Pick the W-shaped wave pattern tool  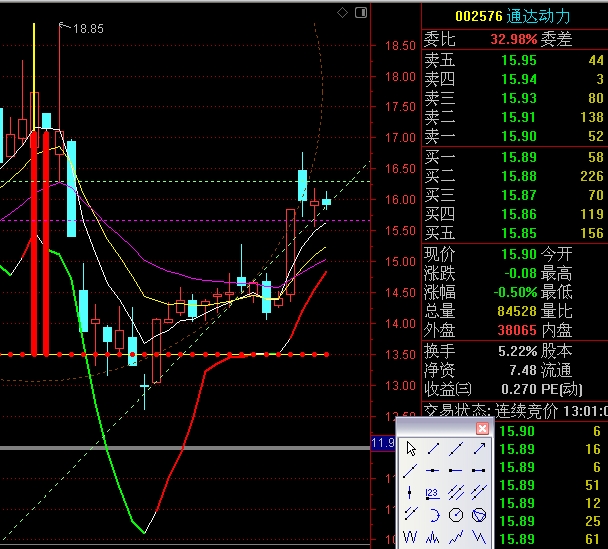[x=410, y=537]
